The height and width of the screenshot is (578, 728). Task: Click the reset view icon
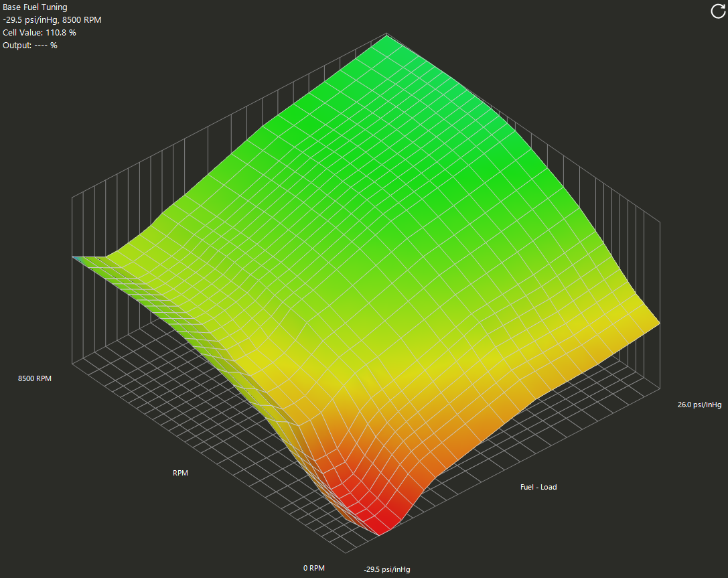[717, 11]
